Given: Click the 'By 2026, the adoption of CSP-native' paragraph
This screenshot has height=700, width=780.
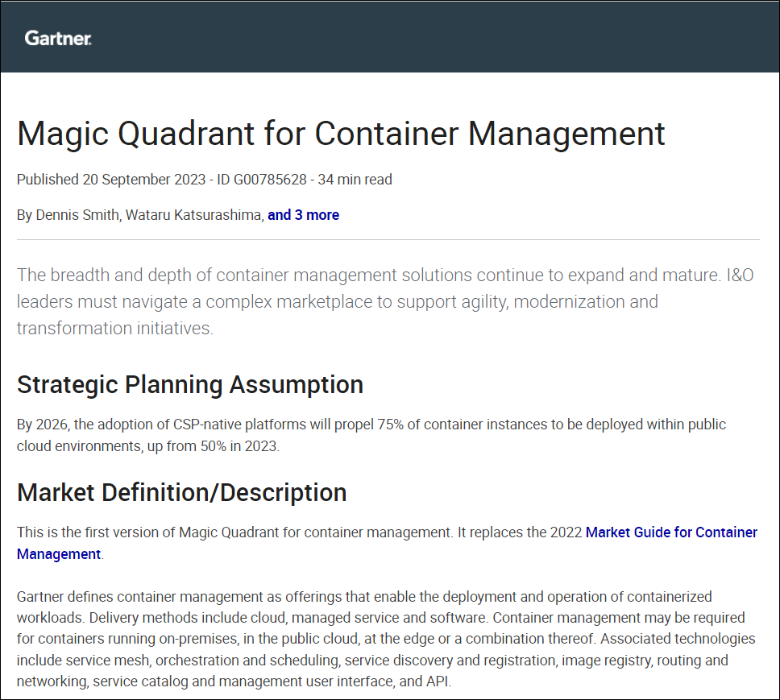Looking at the screenshot, I should [x=371, y=435].
